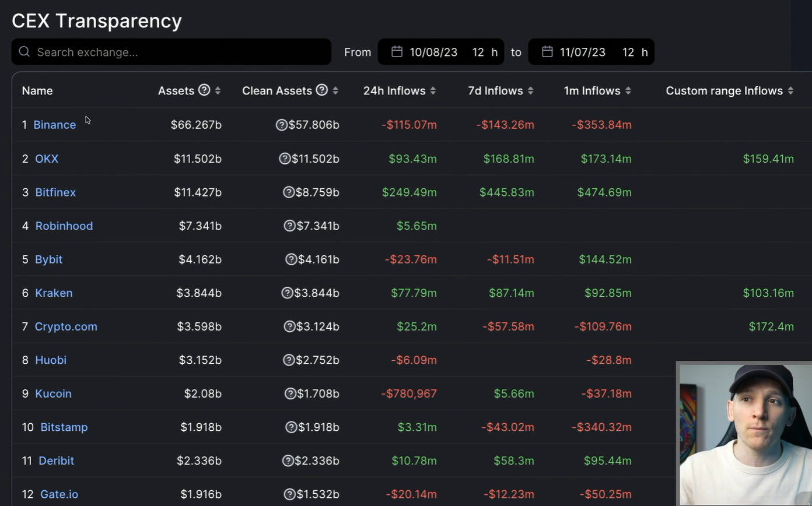Viewport: 812px width, 506px height.
Task: Click Huobi 1m inflow -$28.8m
Action: (609, 360)
